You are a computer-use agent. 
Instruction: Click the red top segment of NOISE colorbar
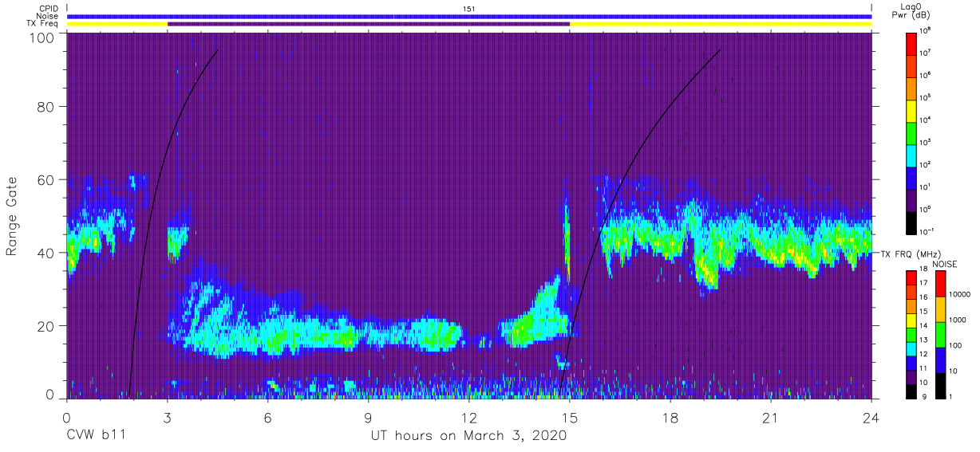(x=940, y=283)
